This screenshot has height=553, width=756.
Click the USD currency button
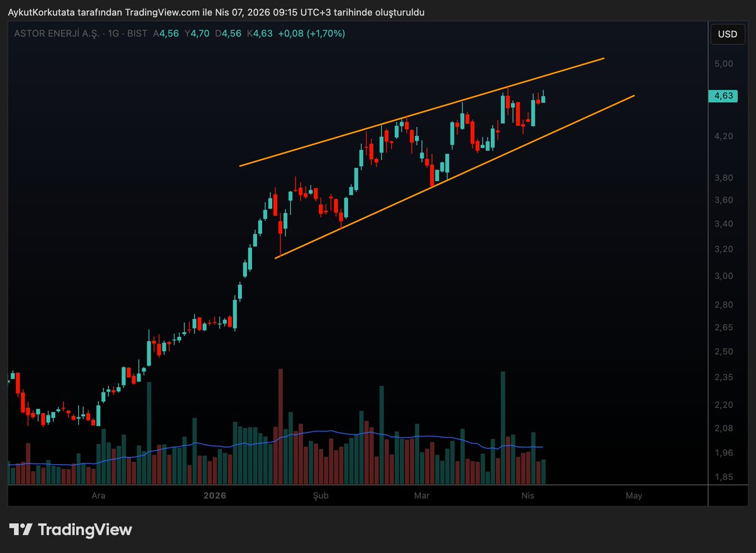[727, 34]
